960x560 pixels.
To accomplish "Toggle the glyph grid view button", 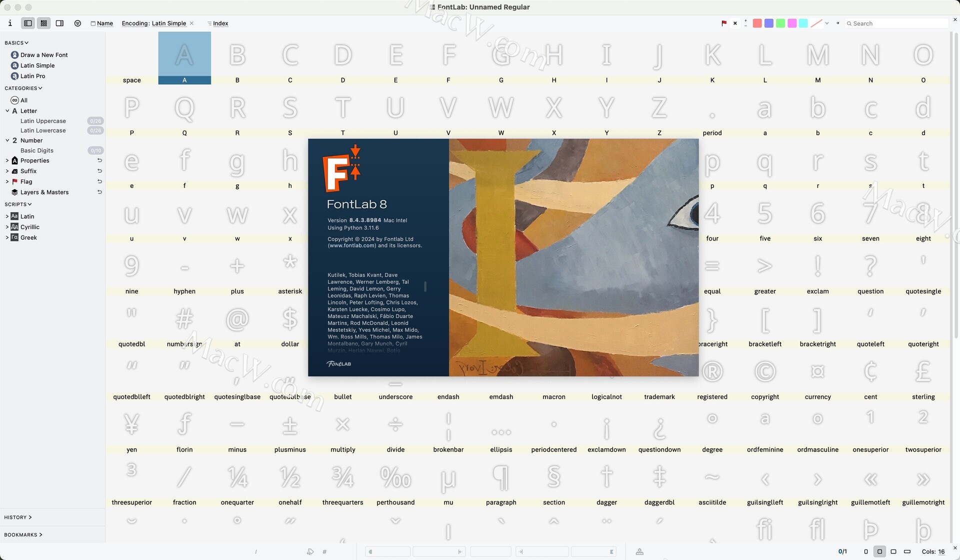I will (44, 23).
